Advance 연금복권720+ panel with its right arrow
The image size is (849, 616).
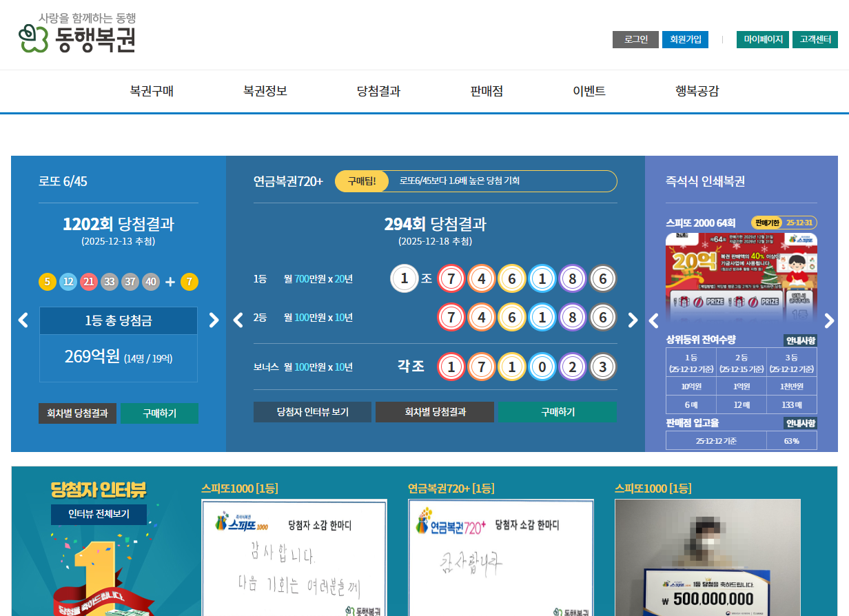[633, 320]
